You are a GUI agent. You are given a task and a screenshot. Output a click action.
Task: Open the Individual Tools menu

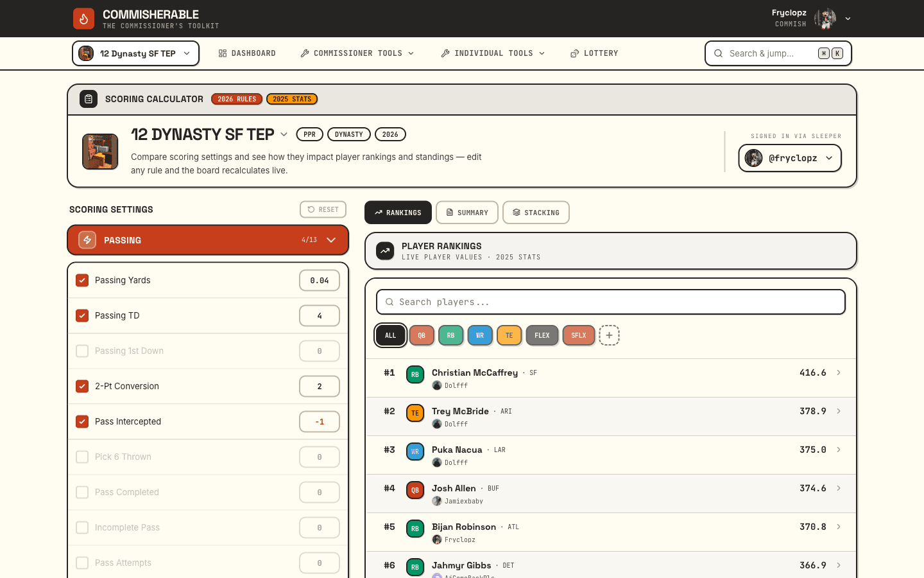493,53
